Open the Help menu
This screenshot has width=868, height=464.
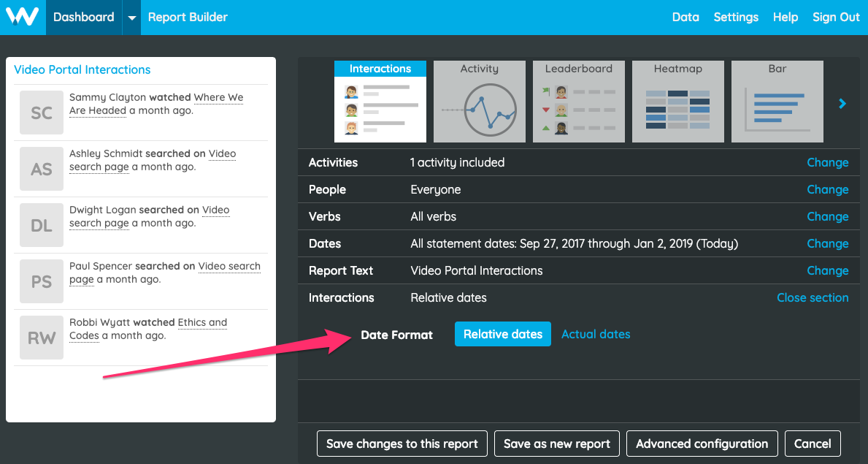click(x=785, y=18)
